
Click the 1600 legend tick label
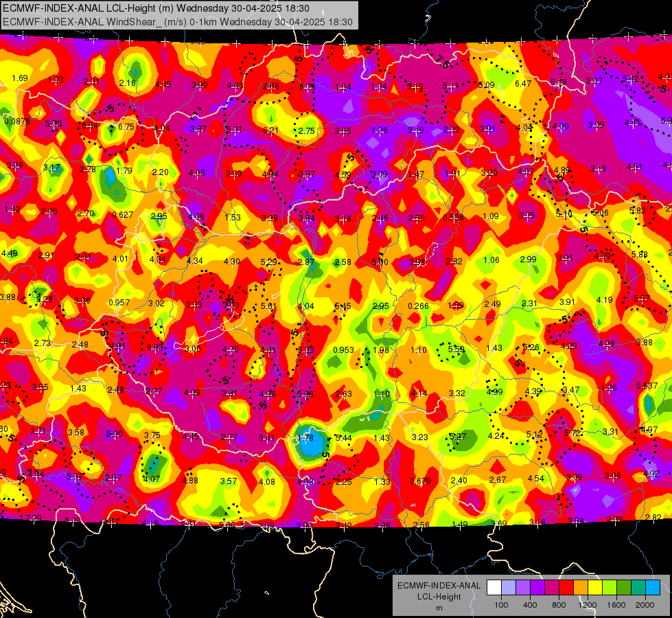click(616, 605)
